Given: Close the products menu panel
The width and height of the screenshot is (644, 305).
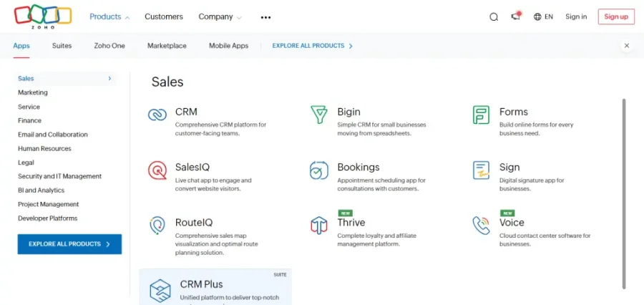Looking at the screenshot, I should click(627, 46).
